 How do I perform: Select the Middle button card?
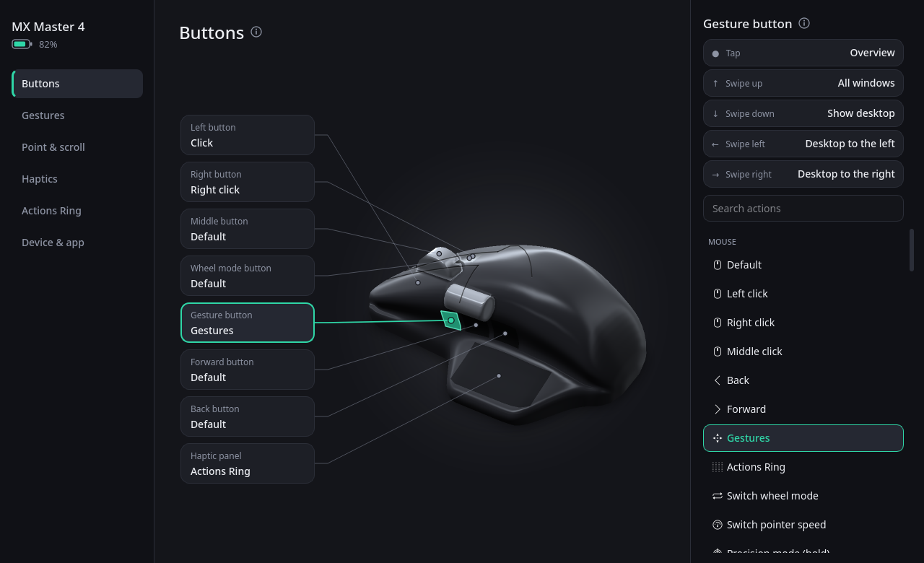click(248, 229)
